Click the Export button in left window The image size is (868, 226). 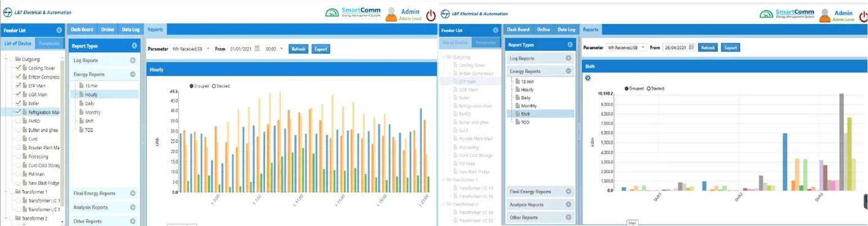click(x=321, y=49)
